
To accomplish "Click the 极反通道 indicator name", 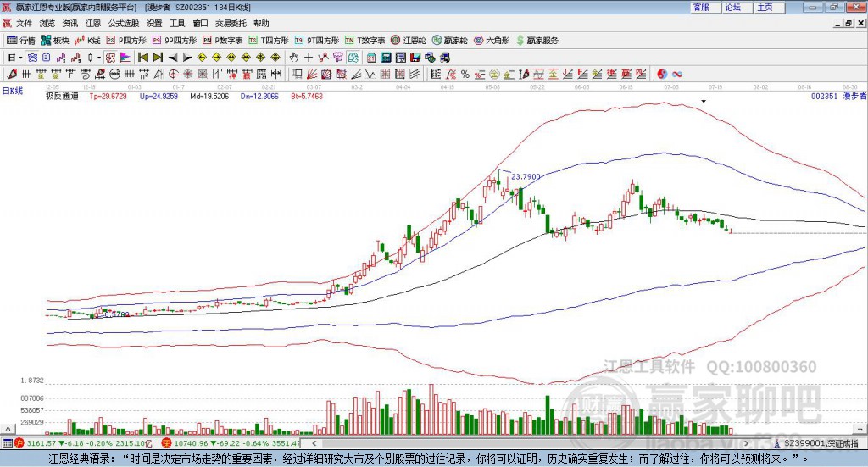I will tap(62, 97).
